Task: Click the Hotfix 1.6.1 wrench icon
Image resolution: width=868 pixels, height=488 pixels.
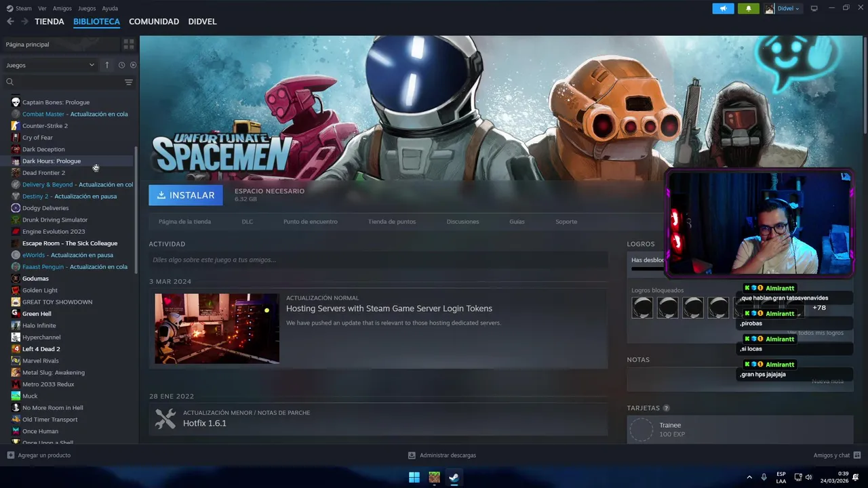Action: coord(165,418)
